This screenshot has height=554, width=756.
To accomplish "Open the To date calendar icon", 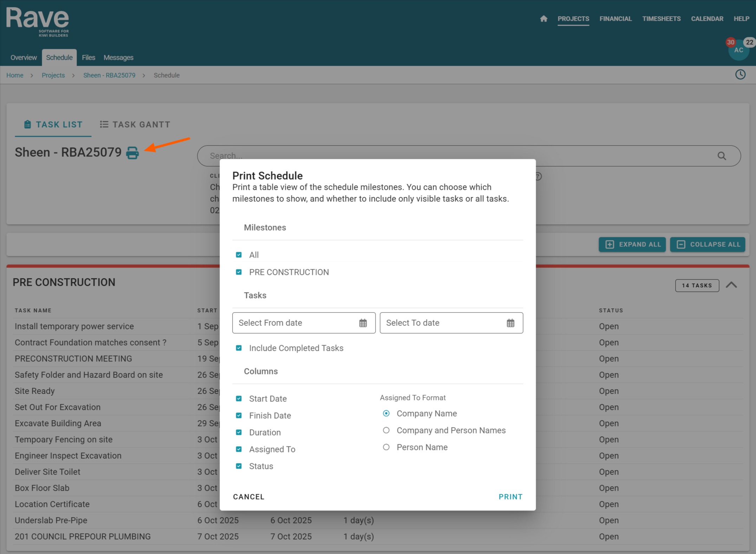I will (x=510, y=323).
